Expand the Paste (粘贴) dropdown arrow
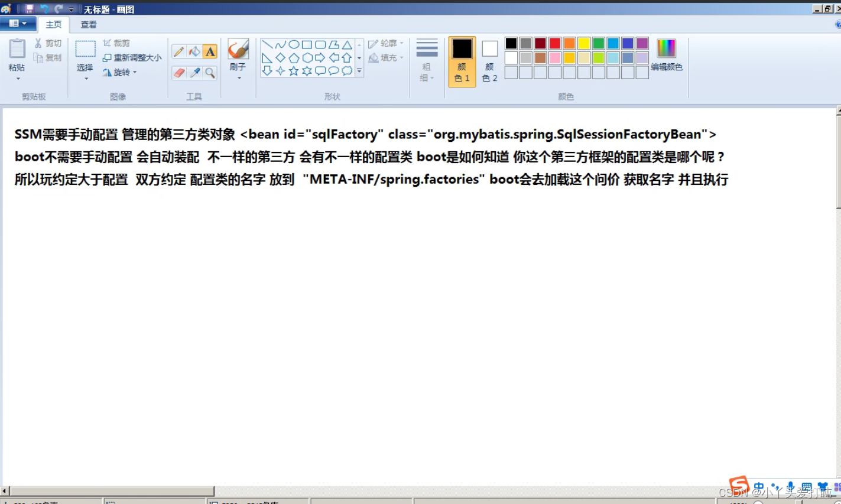Screen dimensions: 841x504 pyautogui.click(x=18, y=79)
